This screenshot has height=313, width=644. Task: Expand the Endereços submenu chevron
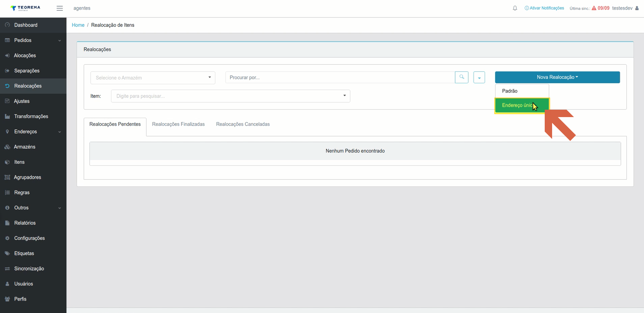click(x=60, y=132)
